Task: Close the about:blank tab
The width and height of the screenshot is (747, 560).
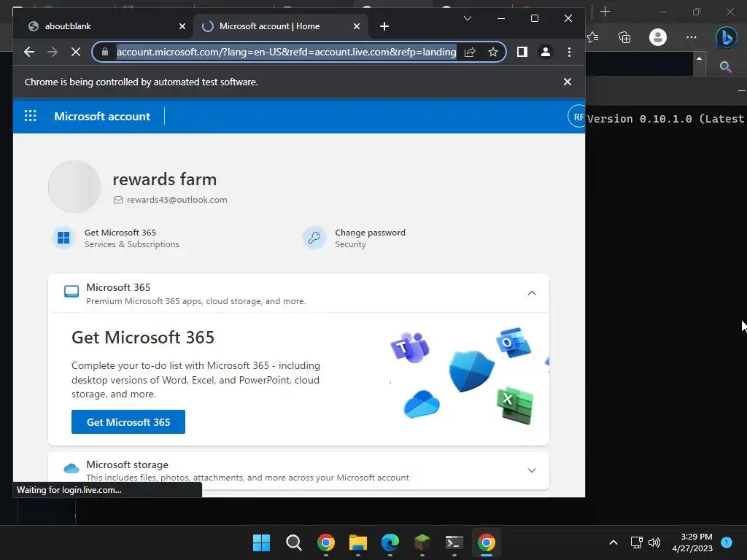Action: click(x=182, y=26)
